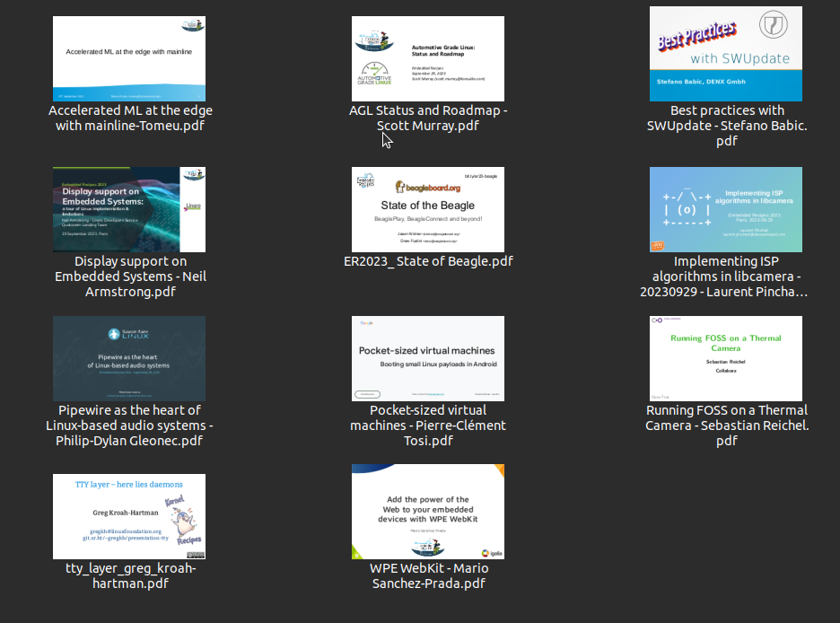
Task: Open the Accelerated ML at the edge PDF thumbnail
Action: point(129,58)
